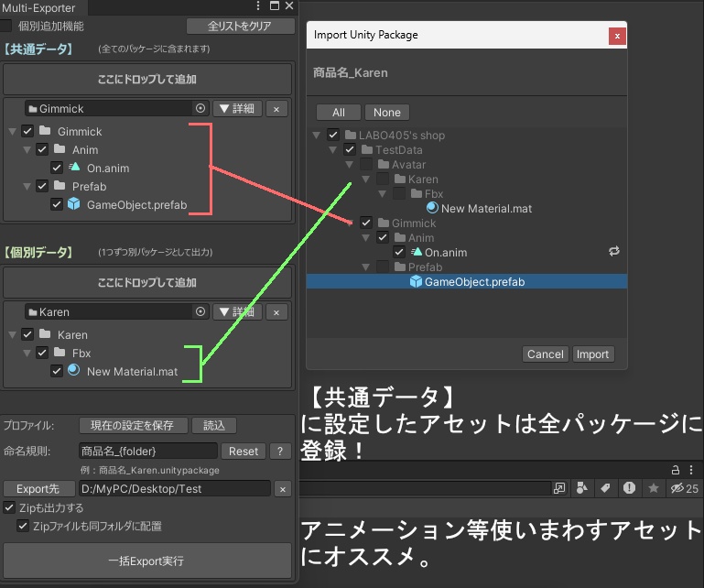Click the 一括Export実行 button
This screenshot has height=588, width=704.
click(x=146, y=561)
